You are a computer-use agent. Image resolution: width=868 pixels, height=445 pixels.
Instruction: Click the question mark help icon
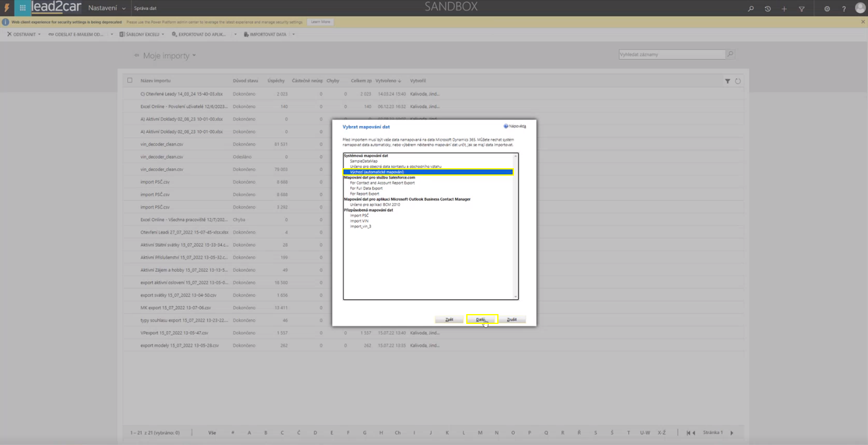point(844,9)
